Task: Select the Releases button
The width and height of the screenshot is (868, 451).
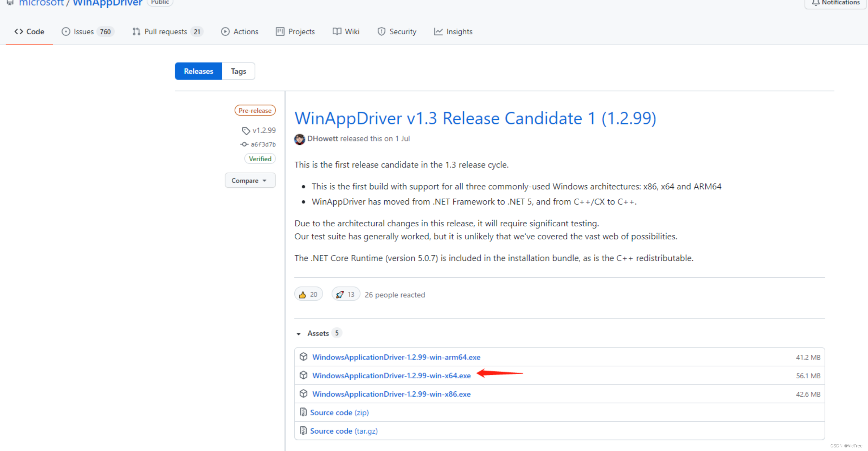Action: point(198,71)
